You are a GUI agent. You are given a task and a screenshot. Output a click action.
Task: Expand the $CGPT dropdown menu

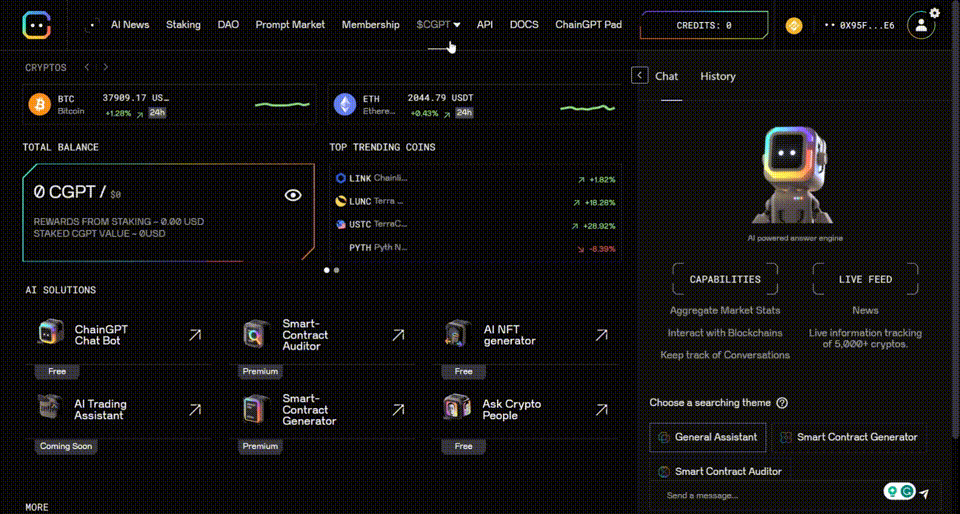(x=438, y=25)
